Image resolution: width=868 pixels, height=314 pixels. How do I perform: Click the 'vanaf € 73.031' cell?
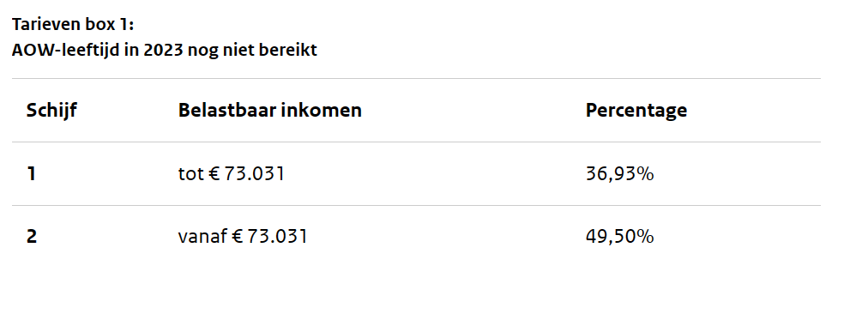(243, 237)
